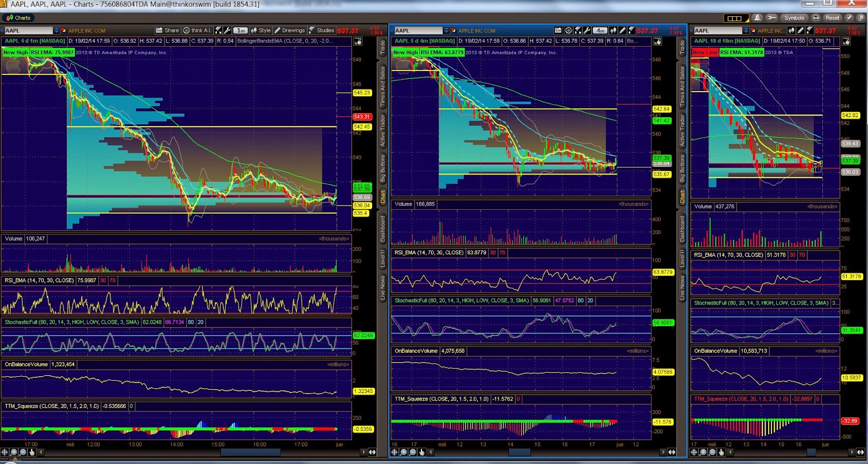Click the printer icon in top bar
This screenshot has width=868, height=464.
tap(816, 18)
